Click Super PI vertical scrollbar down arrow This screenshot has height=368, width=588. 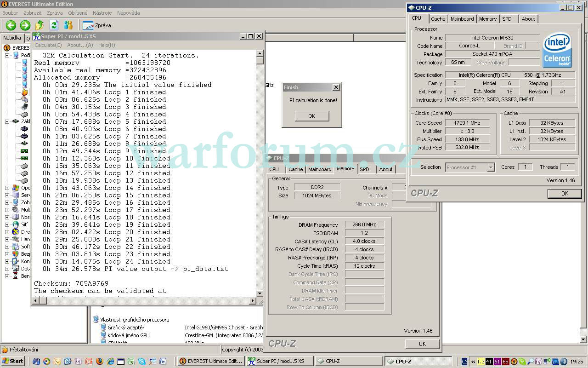(260, 293)
